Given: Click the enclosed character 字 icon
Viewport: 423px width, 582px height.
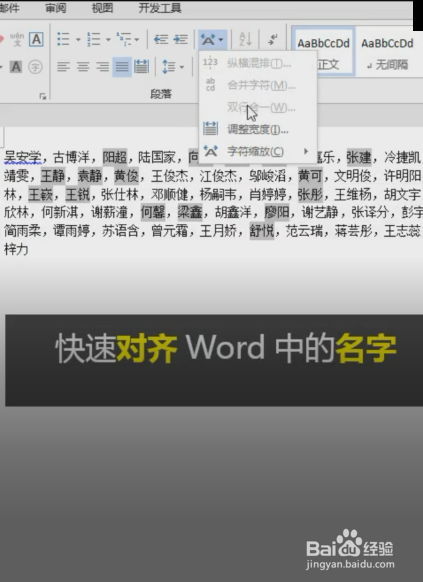Looking at the screenshot, I should coord(36,67).
